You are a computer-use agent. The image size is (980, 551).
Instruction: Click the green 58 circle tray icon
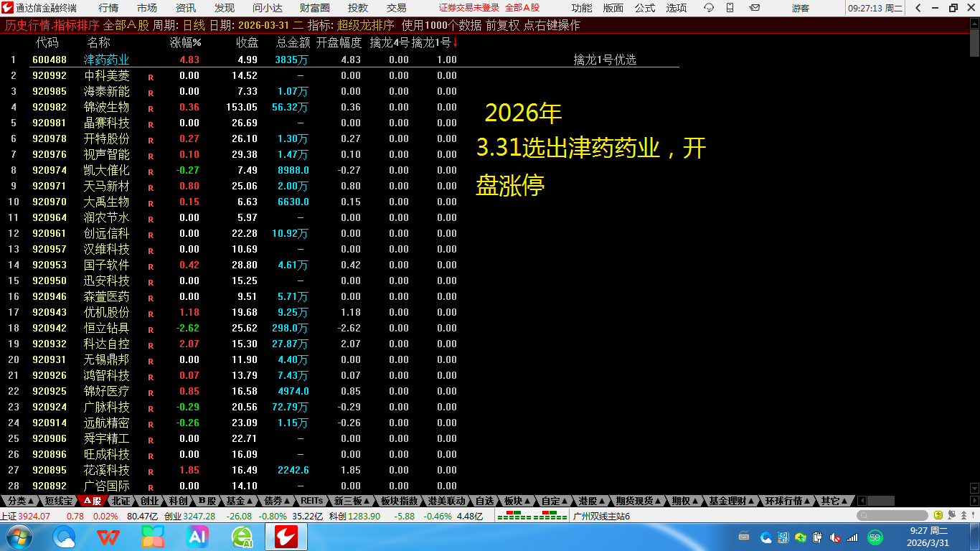[x=875, y=537]
